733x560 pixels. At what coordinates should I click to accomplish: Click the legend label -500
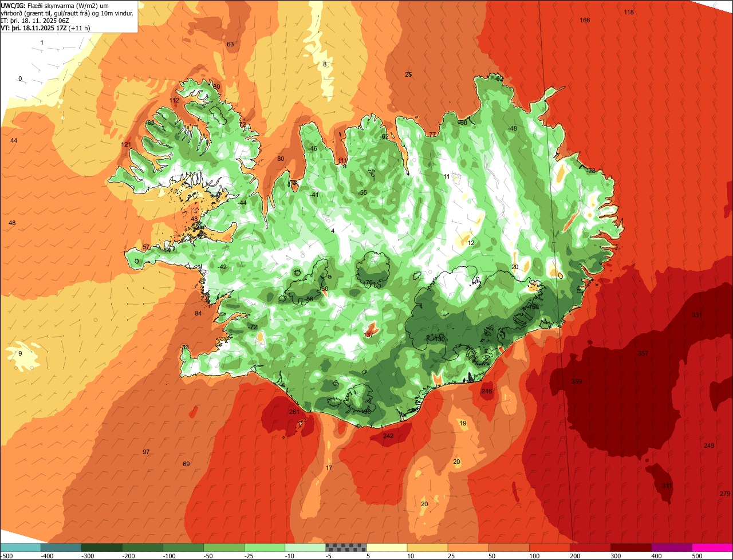(7, 555)
